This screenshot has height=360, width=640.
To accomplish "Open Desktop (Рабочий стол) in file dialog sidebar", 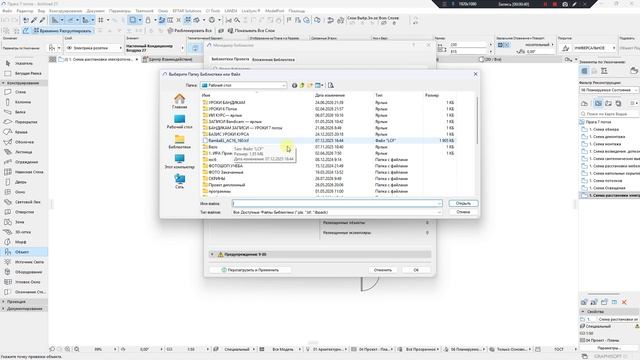I will pyautogui.click(x=180, y=122).
